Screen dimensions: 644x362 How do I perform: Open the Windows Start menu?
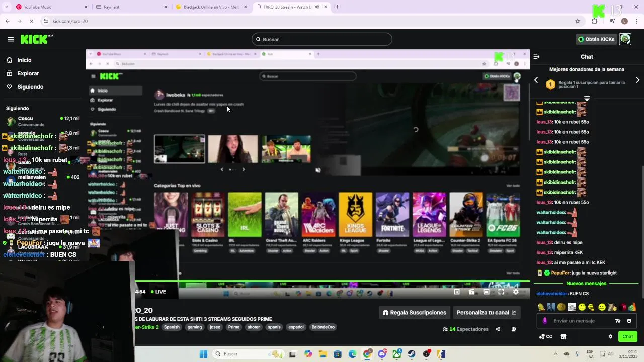click(x=203, y=354)
